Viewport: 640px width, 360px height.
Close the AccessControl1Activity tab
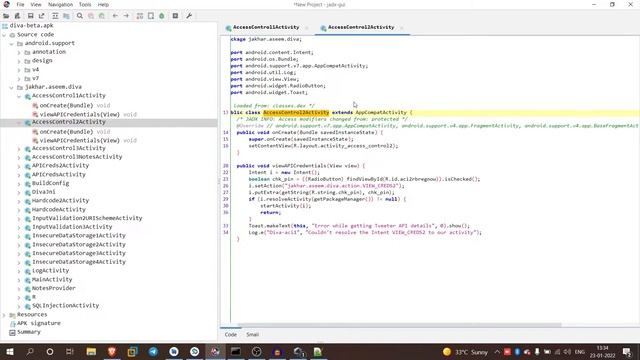tap(307, 28)
